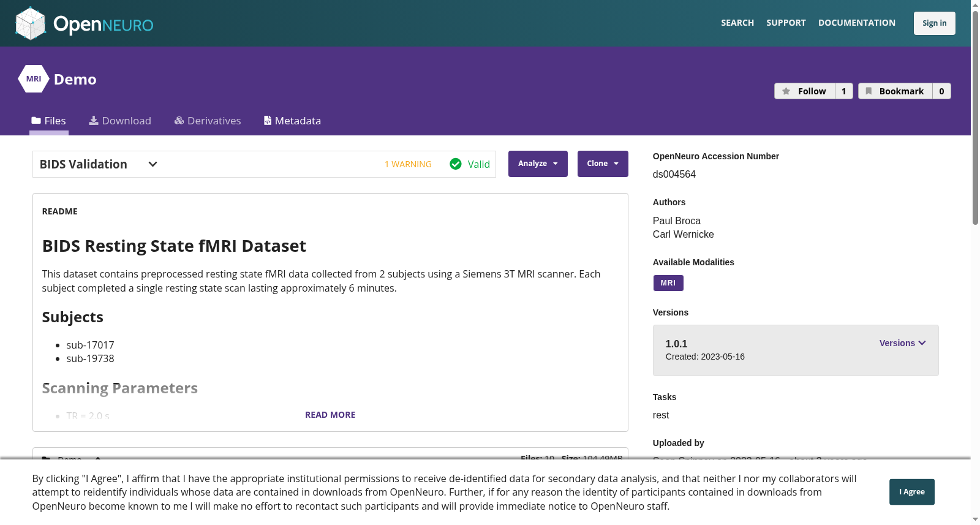Click the Sign in button

pyautogui.click(x=935, y=23)
